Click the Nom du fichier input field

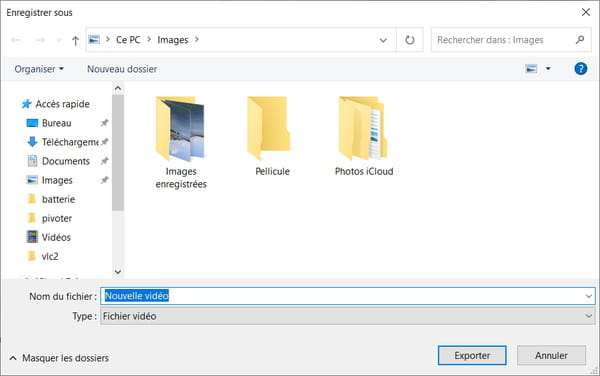coord(347,296)
